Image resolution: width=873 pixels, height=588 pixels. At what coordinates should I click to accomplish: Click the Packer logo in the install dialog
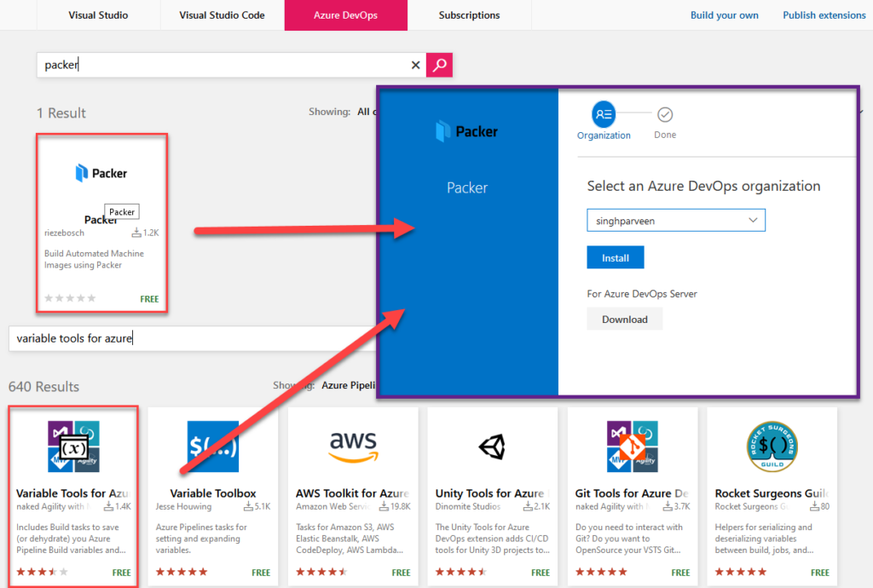(466, 130)
